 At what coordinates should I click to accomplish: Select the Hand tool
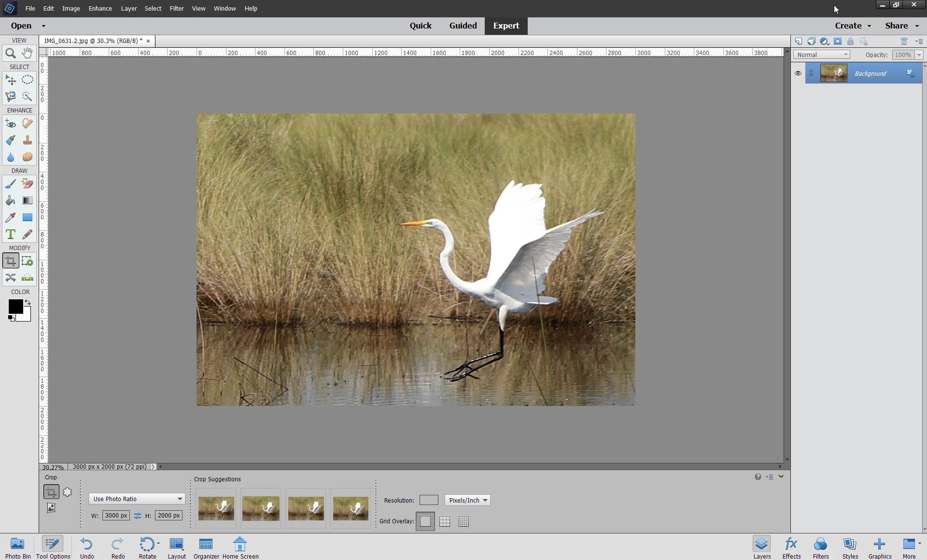(28, 53)
